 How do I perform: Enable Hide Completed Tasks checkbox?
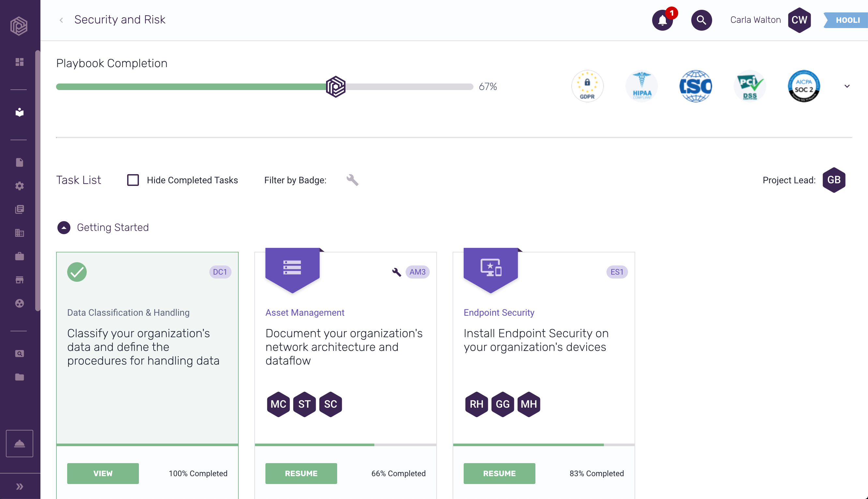pos(133,180)
